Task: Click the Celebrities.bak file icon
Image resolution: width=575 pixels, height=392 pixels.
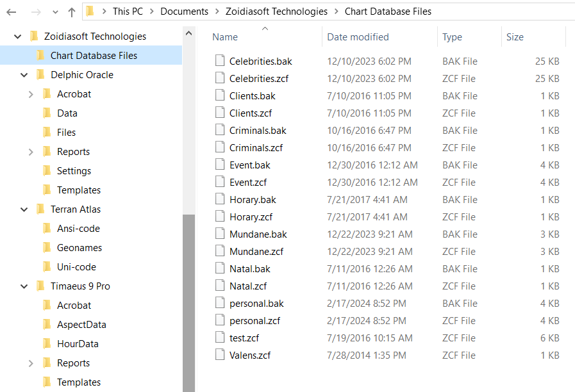Action: [220, 60]
